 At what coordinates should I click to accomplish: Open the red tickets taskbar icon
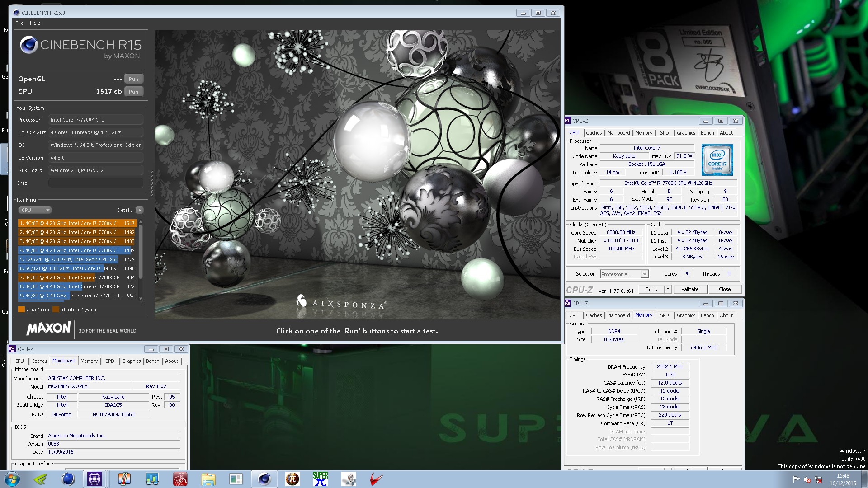[180, 479]
